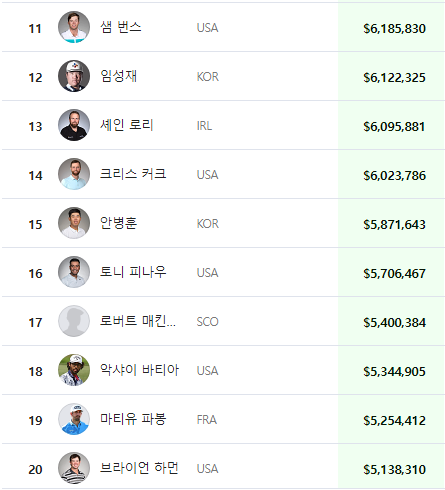The image size is (445, 490).
Task: Click 크리스 커크 avatar image
Action: (x=74, y=174)
